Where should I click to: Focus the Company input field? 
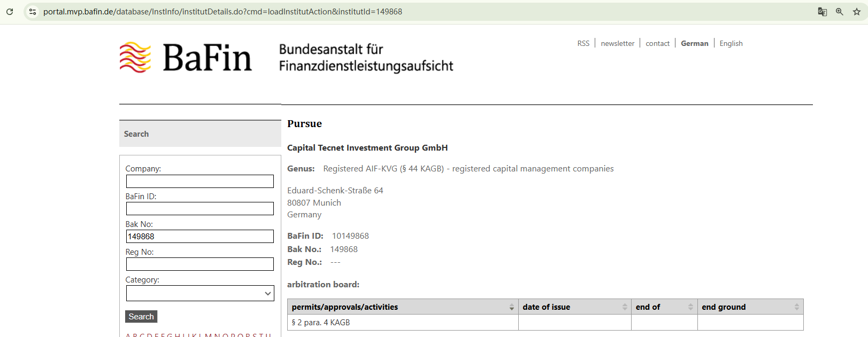[x=200, y=181]
